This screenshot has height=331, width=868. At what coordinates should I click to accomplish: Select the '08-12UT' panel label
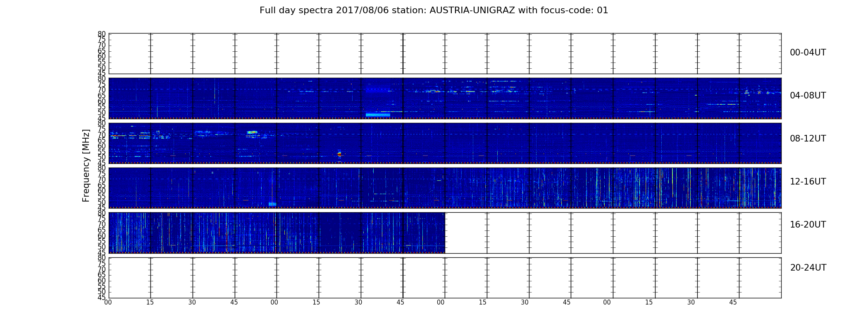(808, 139)
